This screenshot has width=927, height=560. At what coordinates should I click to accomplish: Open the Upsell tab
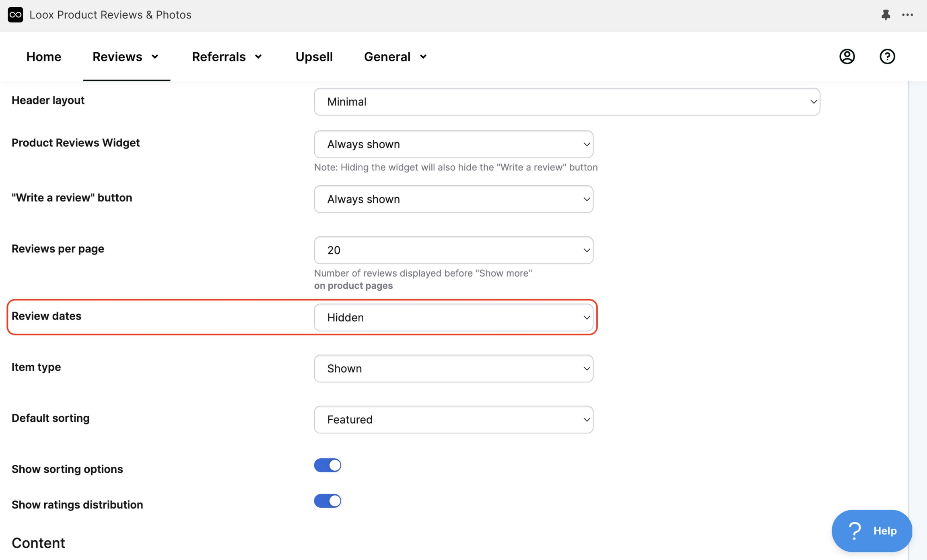314,56
